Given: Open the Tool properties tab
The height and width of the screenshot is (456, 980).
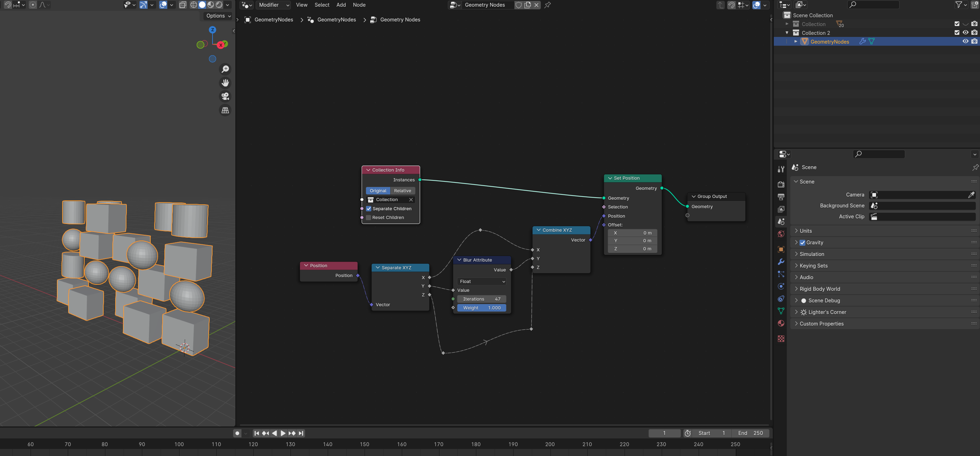Looking at the screenshot, I should click(781, 169).
